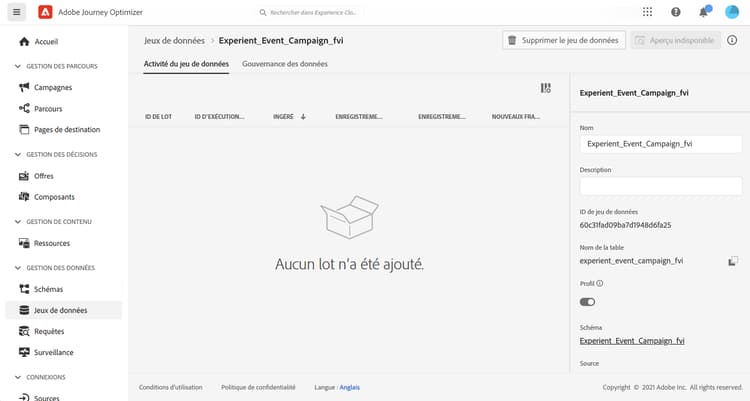Switch to Activité du jeu de données tab

[x=186, y=64]
